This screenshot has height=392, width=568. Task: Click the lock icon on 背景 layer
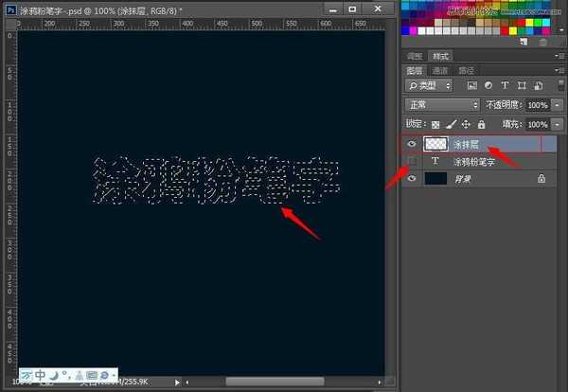tap(541, 178)
